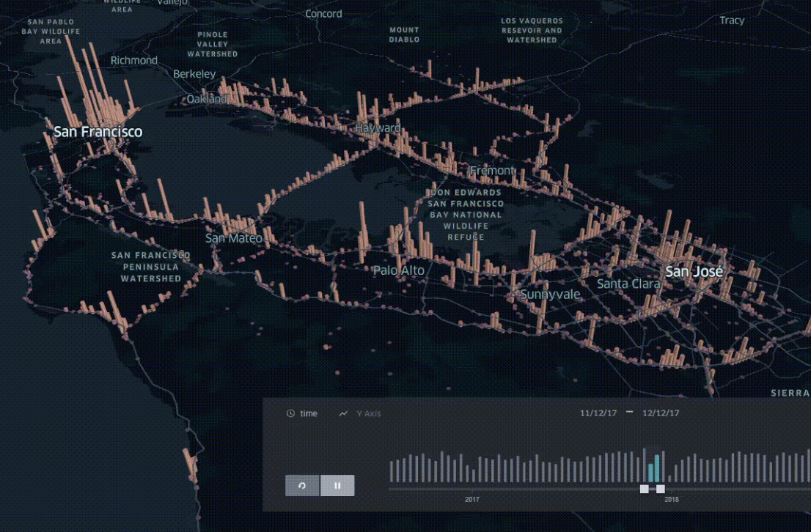
Task: Click the clock icon beside time
Action: coord(290,413)
